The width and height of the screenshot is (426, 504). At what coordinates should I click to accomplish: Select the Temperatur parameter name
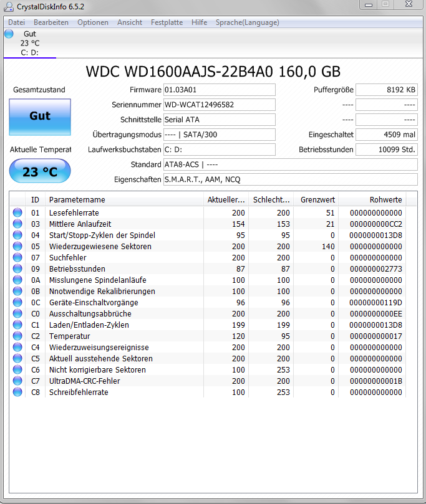pyautogui.click(x=69, y=336)
